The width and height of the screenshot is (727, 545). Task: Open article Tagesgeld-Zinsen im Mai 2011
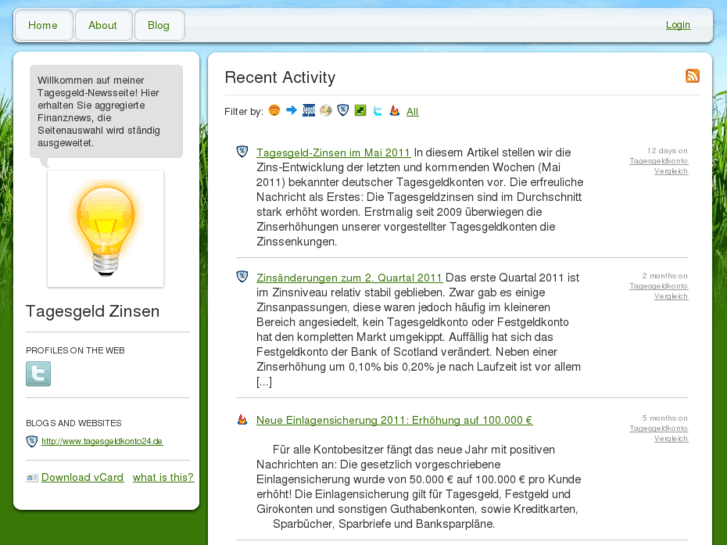pos(333,153)
